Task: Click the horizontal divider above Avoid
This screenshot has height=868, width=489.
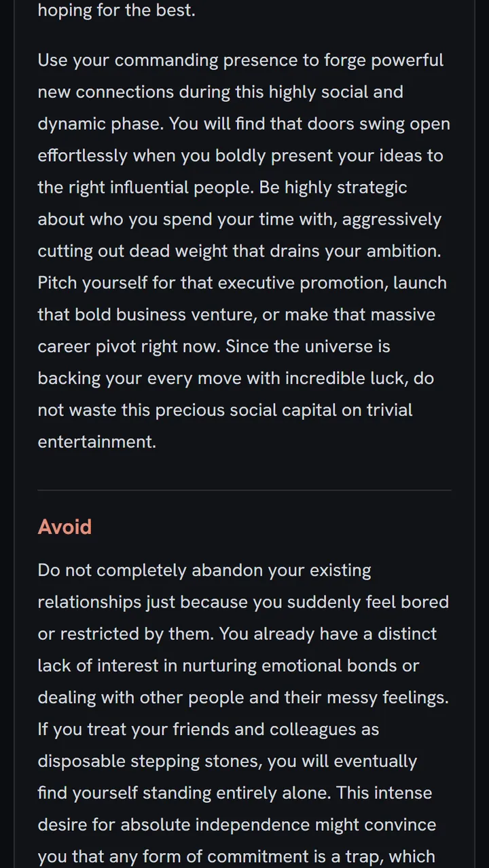Action: coord(244,490)
